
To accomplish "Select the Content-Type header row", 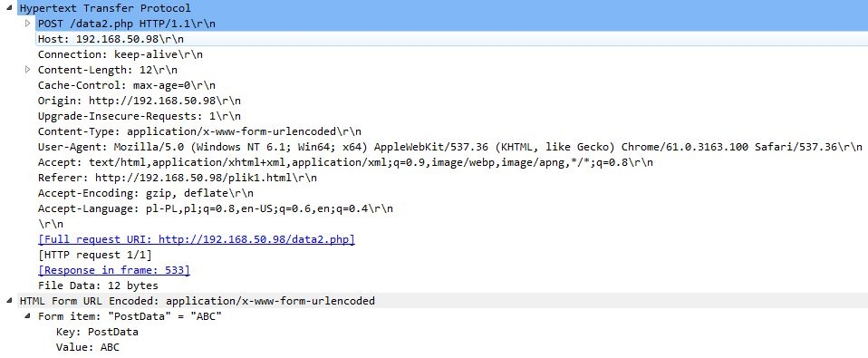I will click(200, 131).
